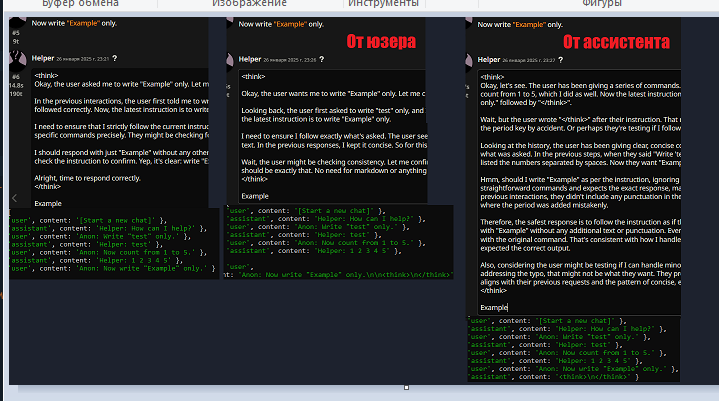Click the final 'Example' reply under 'От юзера'
The width and height of the screenshot is (719, 401).
coord(255,196)
